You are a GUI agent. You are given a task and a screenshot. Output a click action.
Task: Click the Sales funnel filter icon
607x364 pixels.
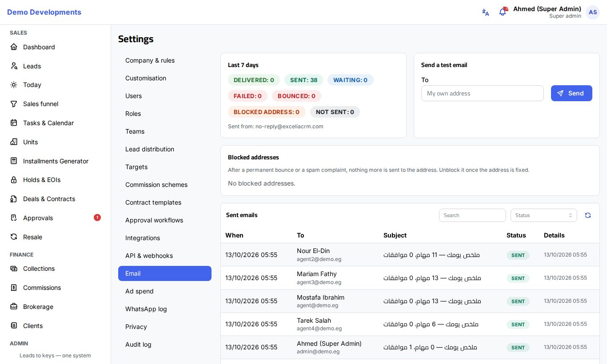click(14, 104)
